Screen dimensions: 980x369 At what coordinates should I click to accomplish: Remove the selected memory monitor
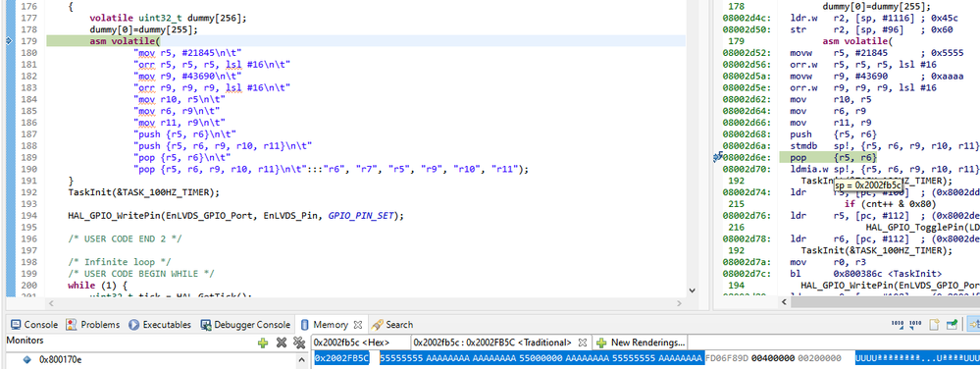[x=282, y=343]
